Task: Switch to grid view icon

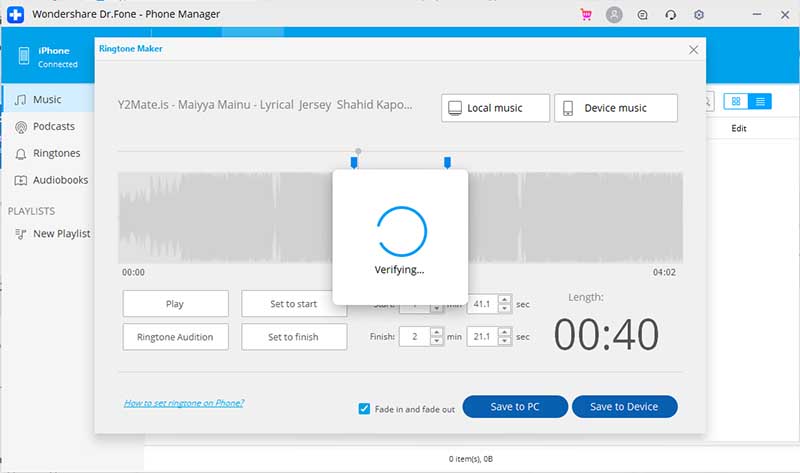Action: [x=736, y=102]
